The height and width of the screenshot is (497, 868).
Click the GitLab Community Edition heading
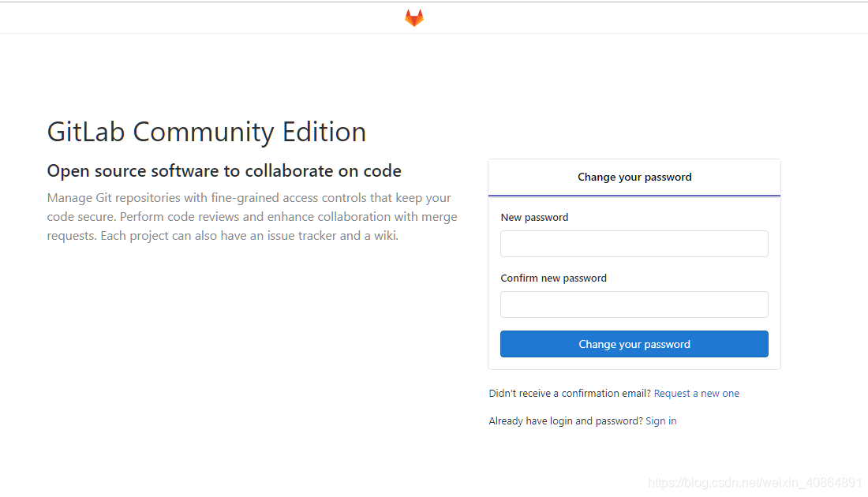[x=207, y=132]
